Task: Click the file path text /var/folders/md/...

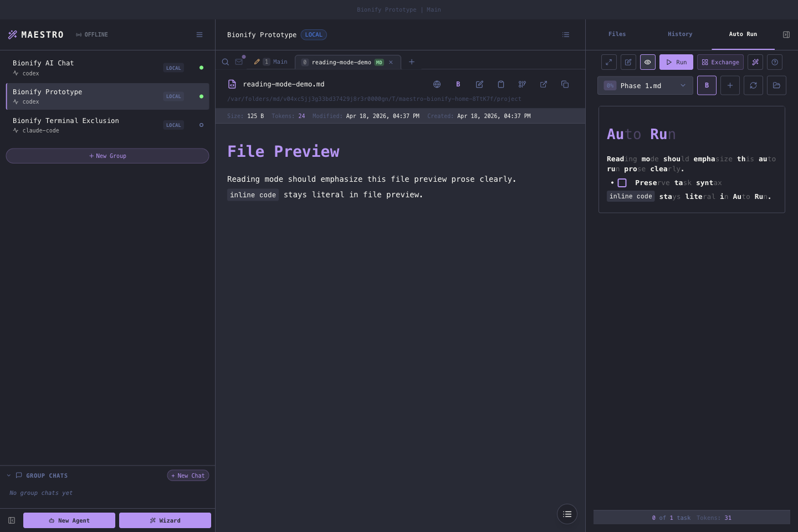Action: click(374, 99)
